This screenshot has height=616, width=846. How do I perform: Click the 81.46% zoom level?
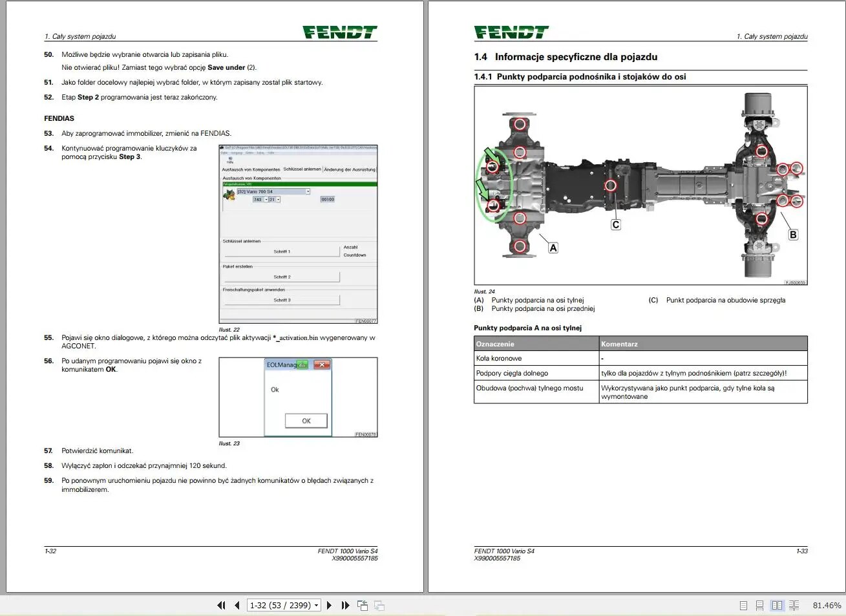pos(827,606)
